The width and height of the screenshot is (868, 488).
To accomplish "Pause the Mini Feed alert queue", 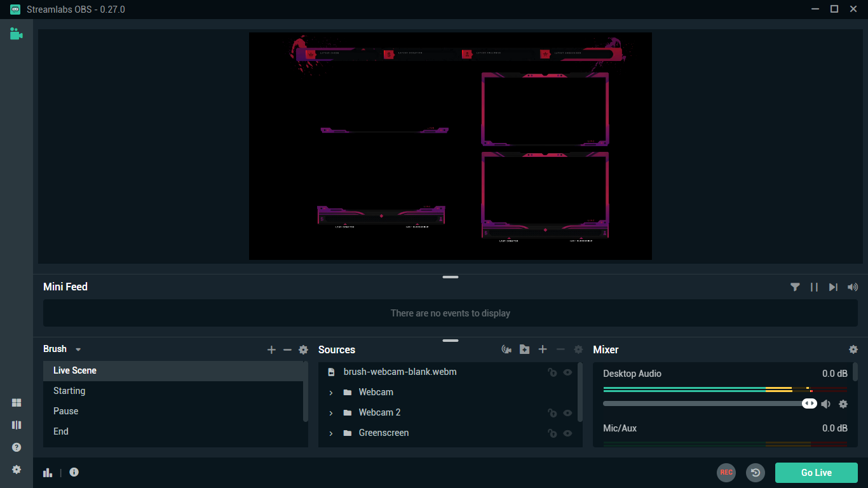I will click(x=814, y=287).
